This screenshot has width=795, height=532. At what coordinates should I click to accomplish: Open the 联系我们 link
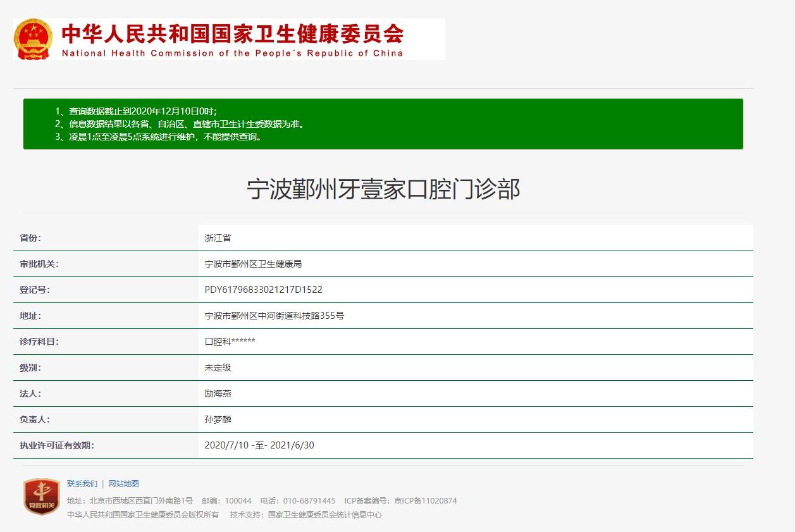click(82, 484)
